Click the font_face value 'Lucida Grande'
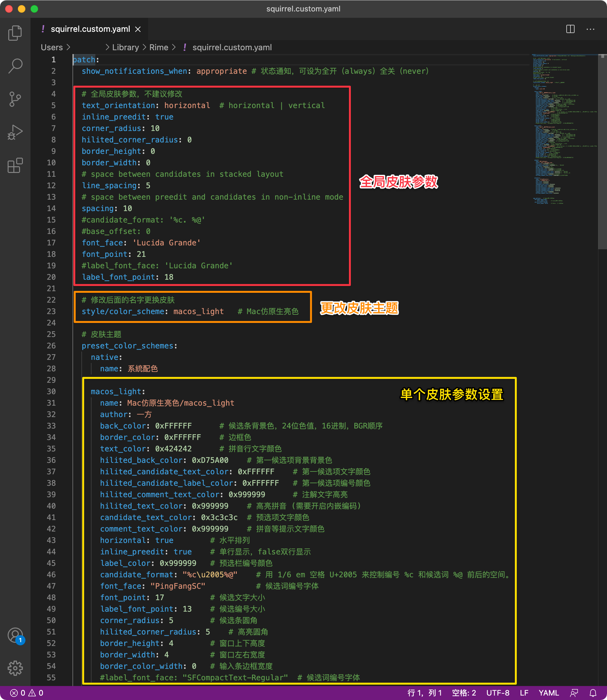The image size is (607, 700). pyautogui.click(x=166, y=243)
